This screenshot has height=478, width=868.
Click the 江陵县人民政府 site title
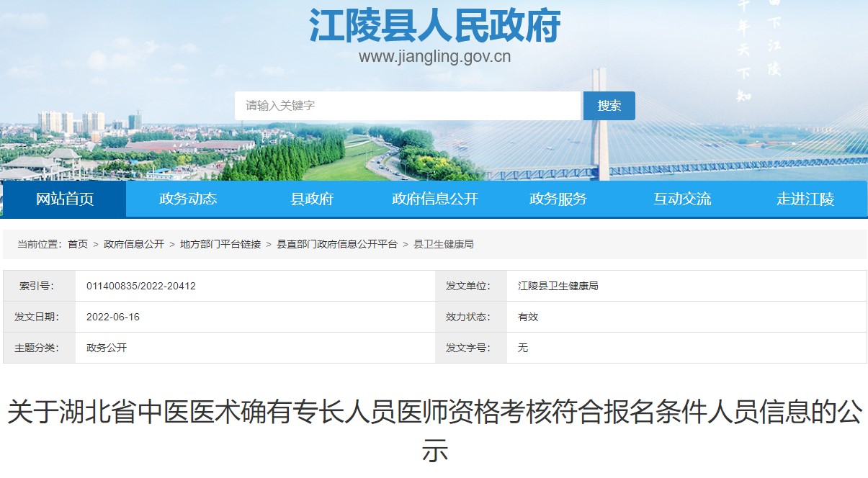click(x=434, y=27)
